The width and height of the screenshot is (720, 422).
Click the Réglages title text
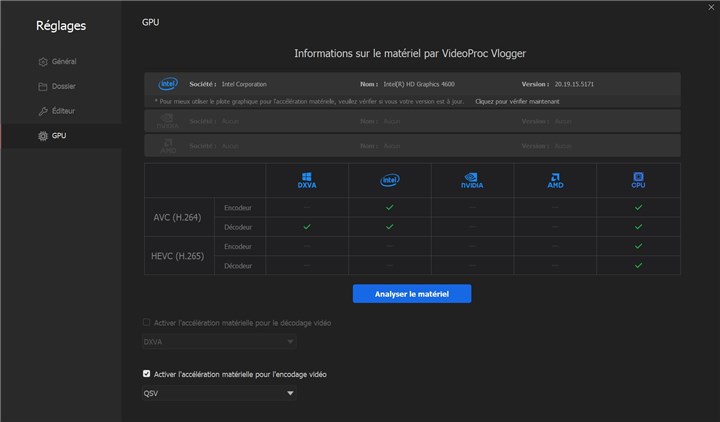pos(61,26)
